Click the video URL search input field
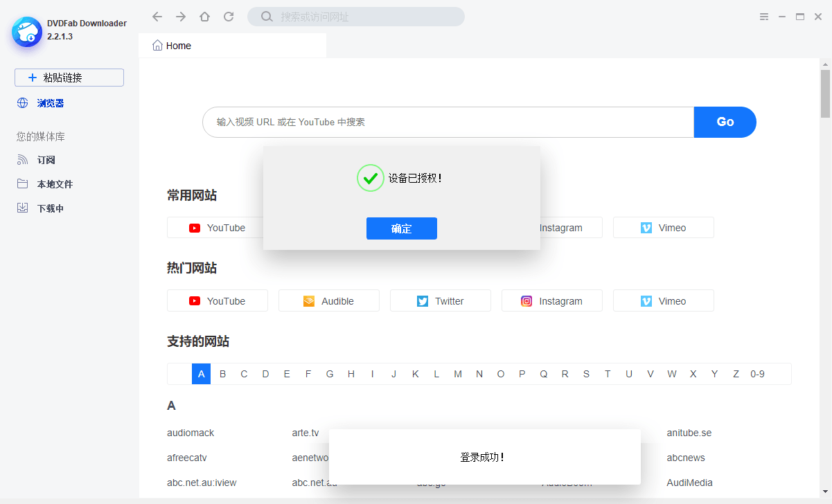This screenshot has width=832, height=504. click(448, 122)
